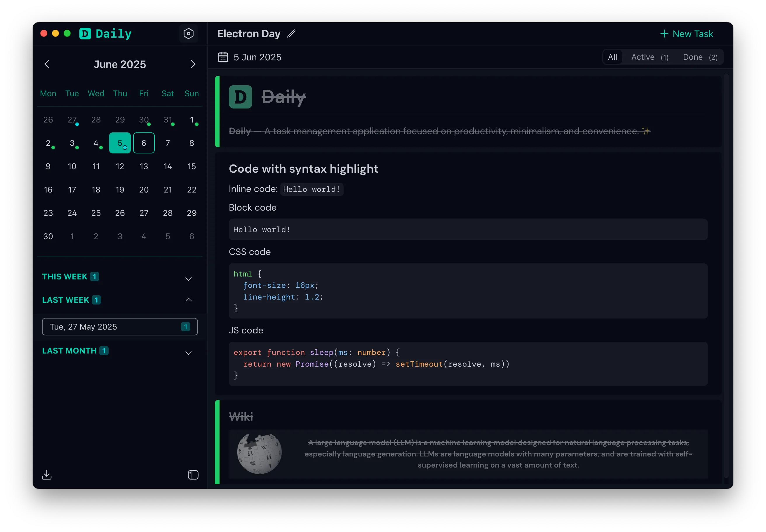Select May 26 in the calendar

click(48, 120)
